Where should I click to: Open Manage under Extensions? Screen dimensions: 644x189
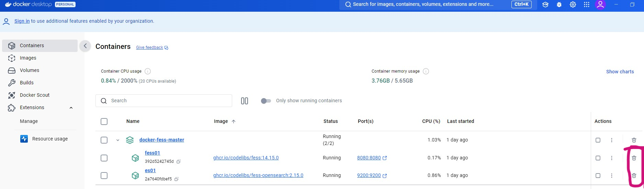tap(29, 121)
